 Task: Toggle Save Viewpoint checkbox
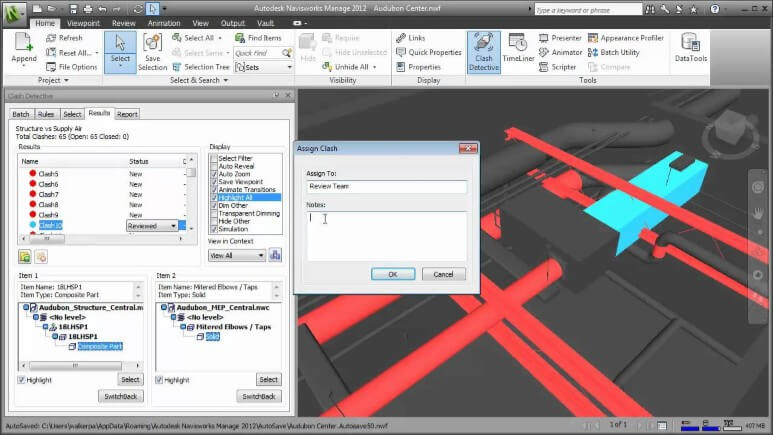[214, 182]
